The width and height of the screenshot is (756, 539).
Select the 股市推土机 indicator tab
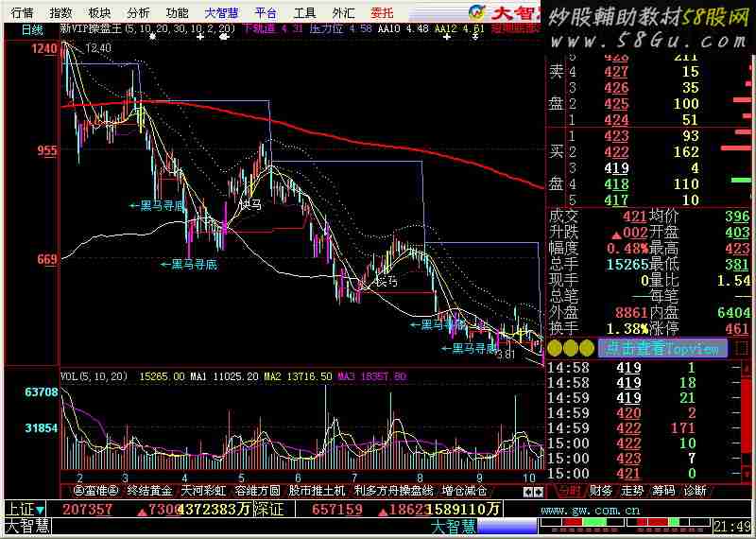point(317,491)
